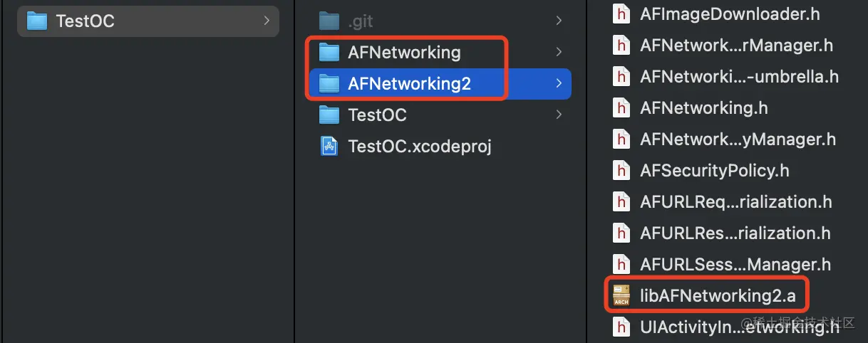The height and width of the screenshot is (343, 868).
Task: Expand the AFNetworking folder chevron
Action: click(x=559, y=53)
